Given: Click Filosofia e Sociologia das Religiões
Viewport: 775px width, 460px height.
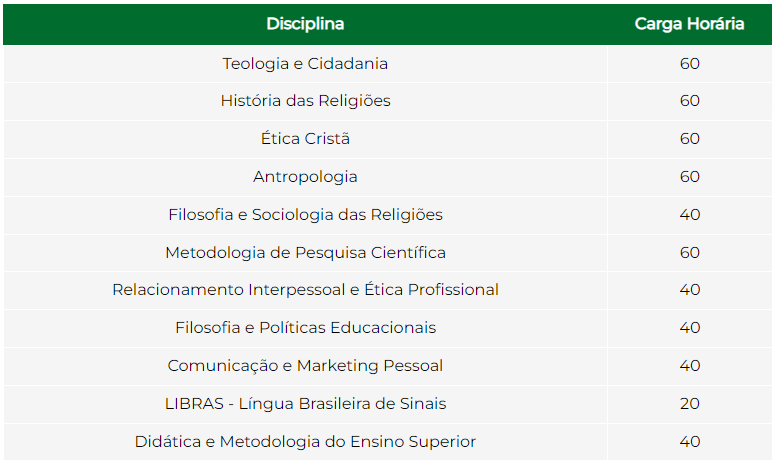Looking at the screenshot, I should coord(305,214).
